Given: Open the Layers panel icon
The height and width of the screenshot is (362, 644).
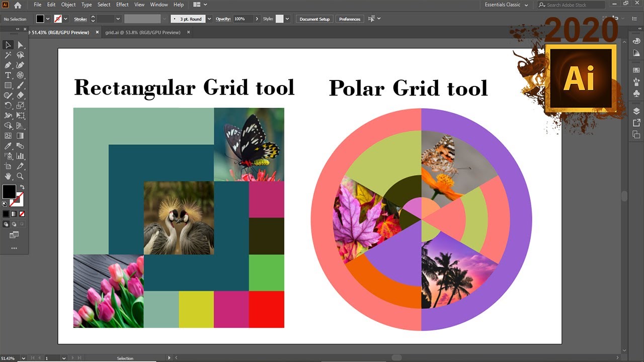Looking at the screenshot, I should [636, 111].
